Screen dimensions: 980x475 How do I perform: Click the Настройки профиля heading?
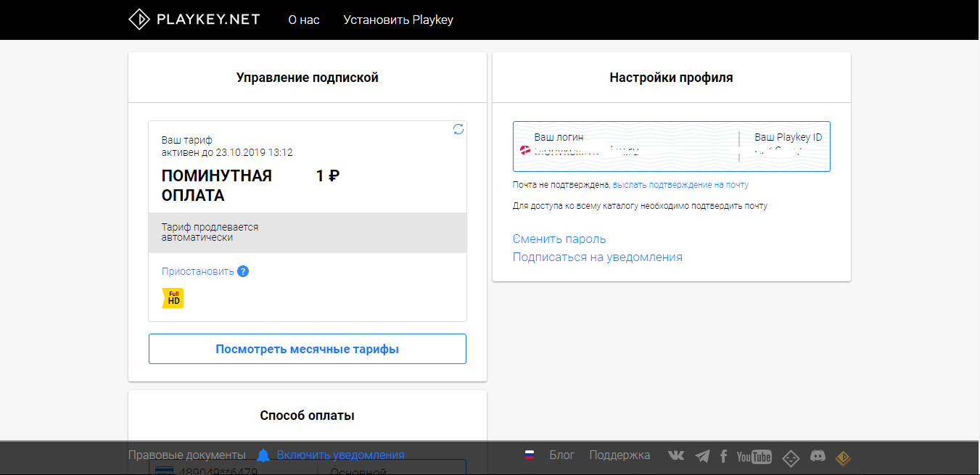coord(672,78)
